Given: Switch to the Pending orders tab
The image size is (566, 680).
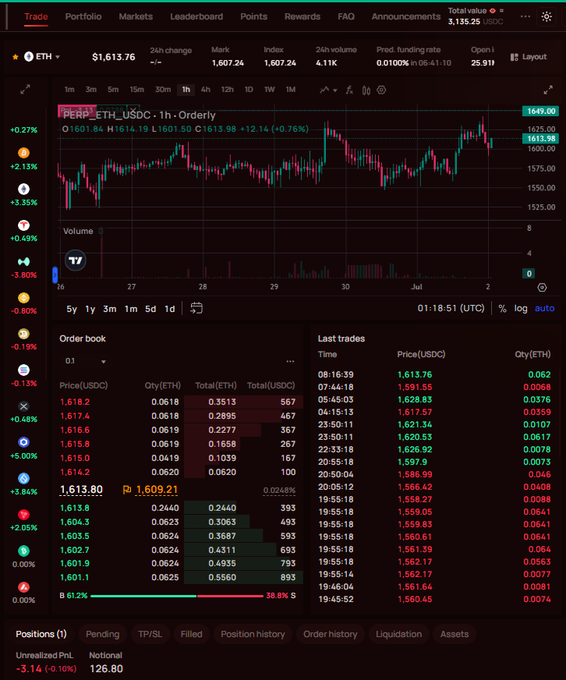Looking at the screenshot, I should pos(102,634).
